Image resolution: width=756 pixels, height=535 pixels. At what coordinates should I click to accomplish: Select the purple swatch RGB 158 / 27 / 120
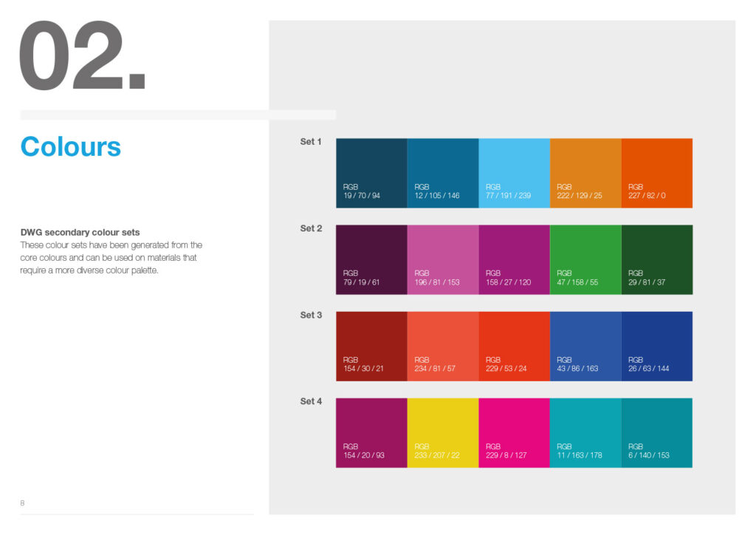[515, 259]
